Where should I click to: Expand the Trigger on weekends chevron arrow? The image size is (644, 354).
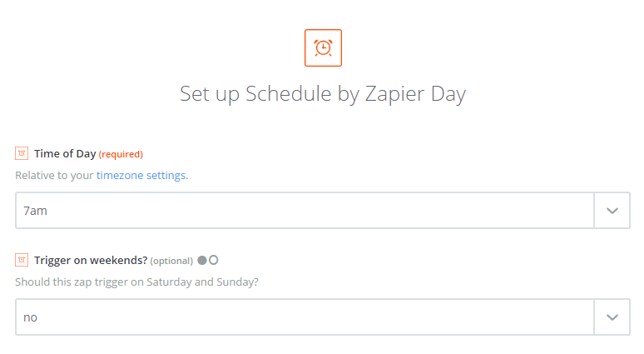coord(612,317)
